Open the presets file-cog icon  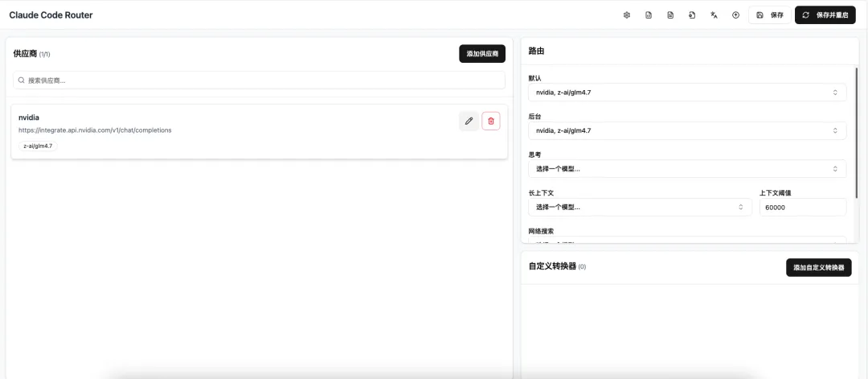click(692, 15)
